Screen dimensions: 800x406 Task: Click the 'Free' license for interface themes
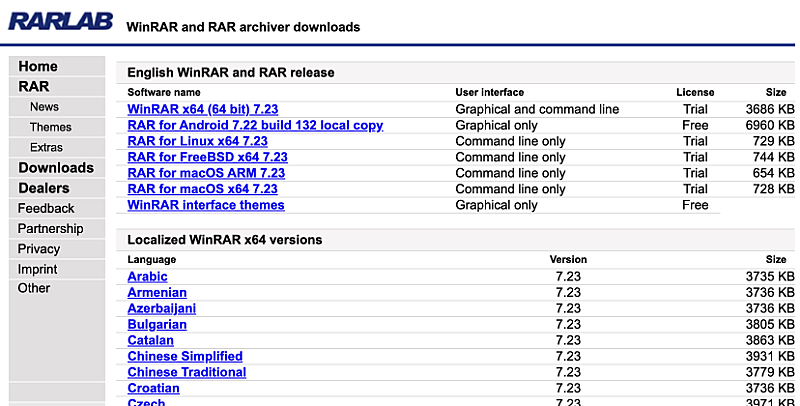[x=695, y=205]
